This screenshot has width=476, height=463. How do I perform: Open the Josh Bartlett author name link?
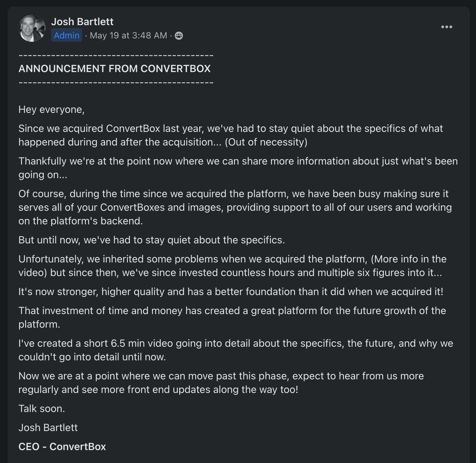pyautogui.click(x=82, y=21)
